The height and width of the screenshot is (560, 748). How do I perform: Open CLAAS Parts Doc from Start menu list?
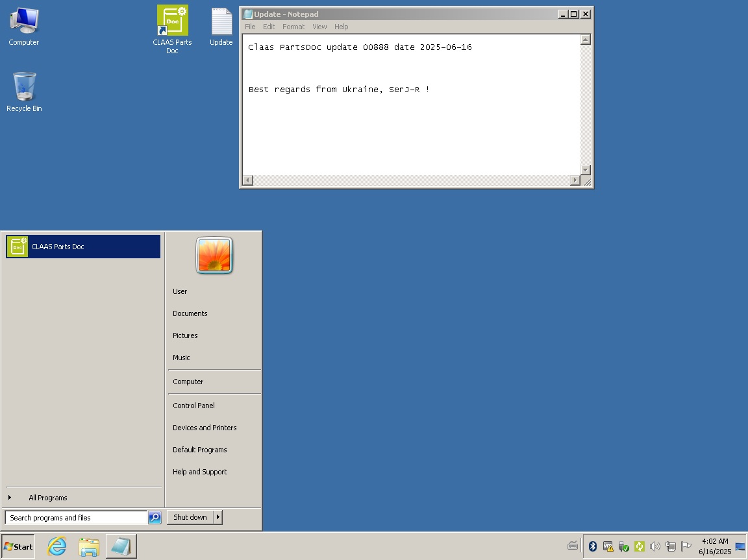(x=83, y=247)
